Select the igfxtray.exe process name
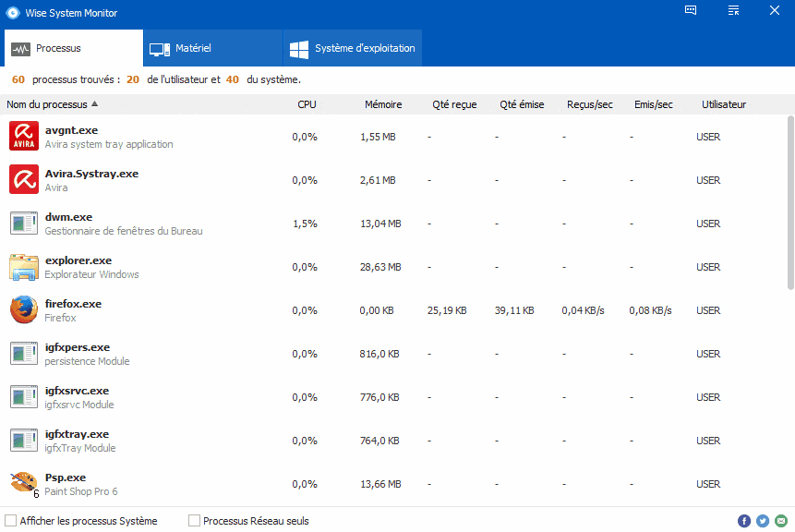This screenshot has height=532, width=795. click(77, 434)
